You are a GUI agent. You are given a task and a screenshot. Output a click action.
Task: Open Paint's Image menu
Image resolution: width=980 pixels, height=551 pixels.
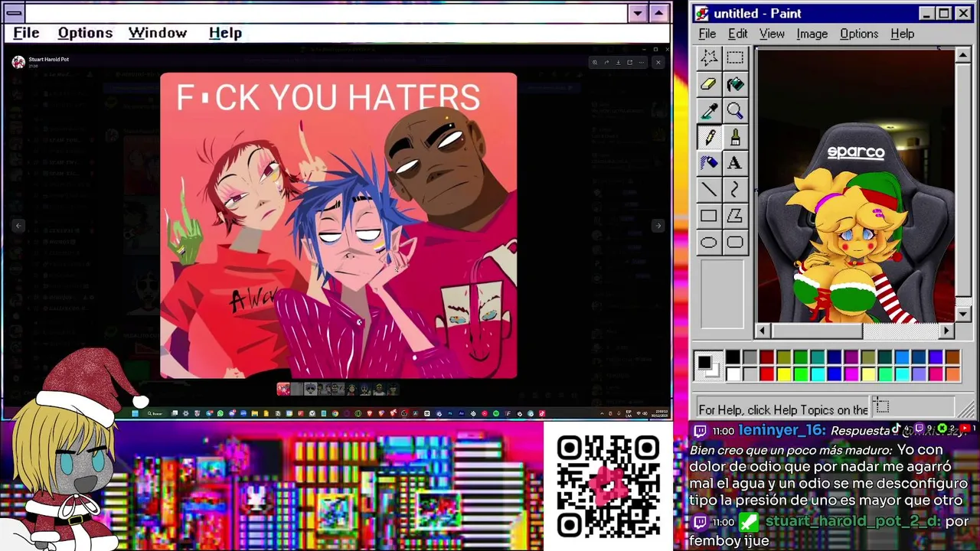[x=812, y=34]
